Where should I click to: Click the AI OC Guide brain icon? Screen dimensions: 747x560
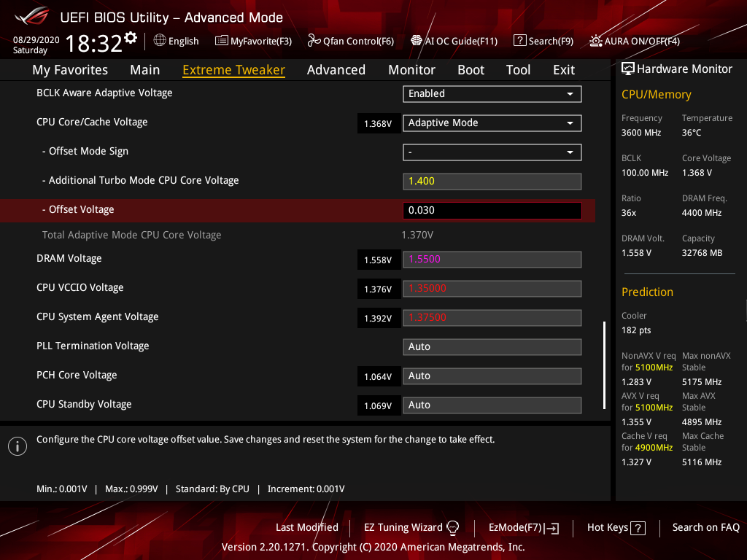[417, 41]
